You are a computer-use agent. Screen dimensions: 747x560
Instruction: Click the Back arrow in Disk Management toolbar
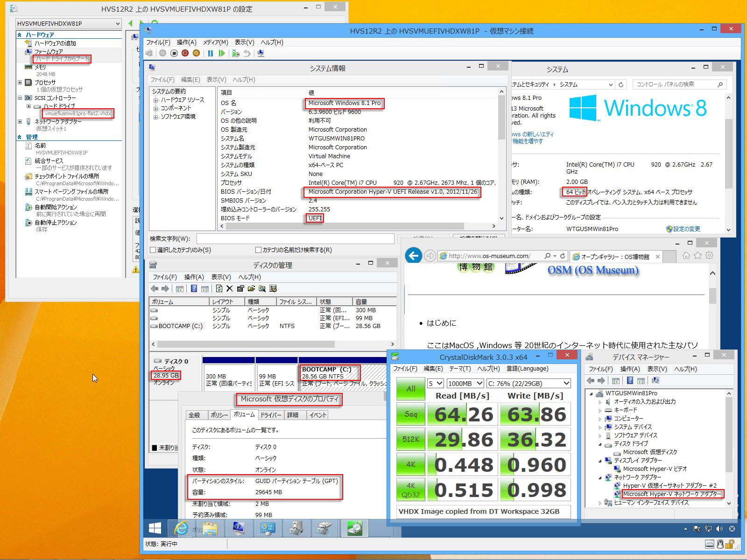[155, 288]
